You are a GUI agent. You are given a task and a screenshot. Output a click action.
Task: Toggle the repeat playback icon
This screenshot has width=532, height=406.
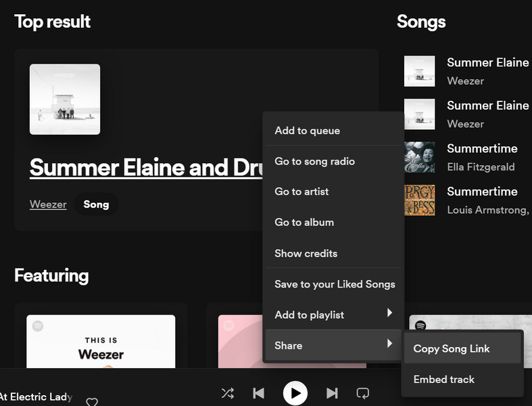pos(363,393)
